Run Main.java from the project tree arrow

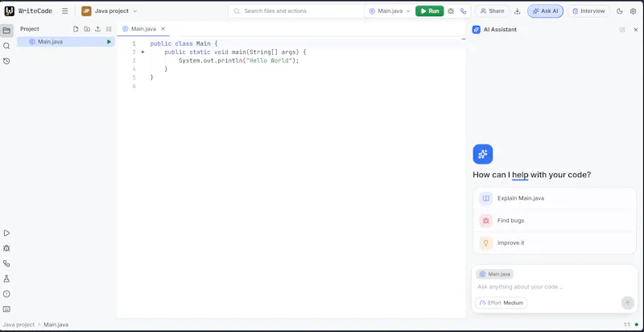coord(109,42)
